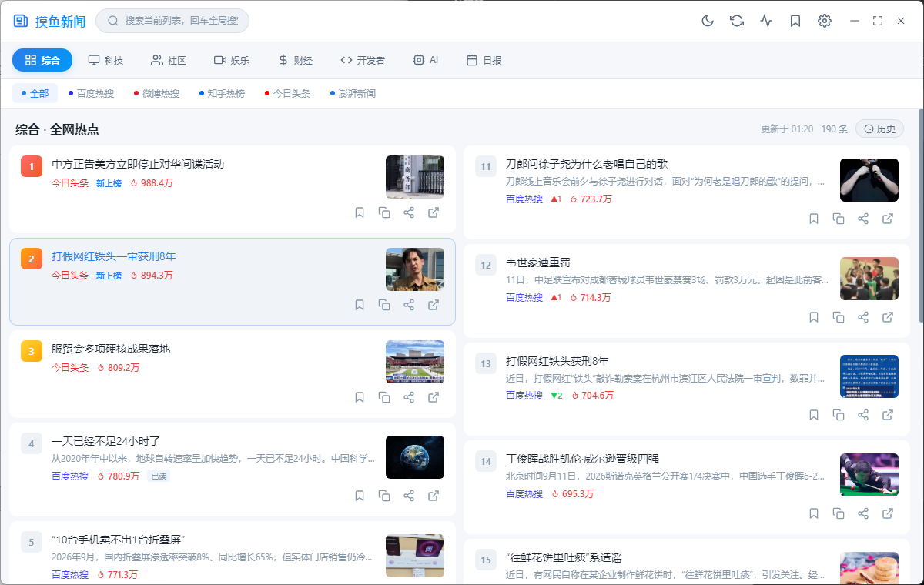This screenshot has width=924, height=585.
Task: Share 中方正告美方 news item
Action: (409, 212)
